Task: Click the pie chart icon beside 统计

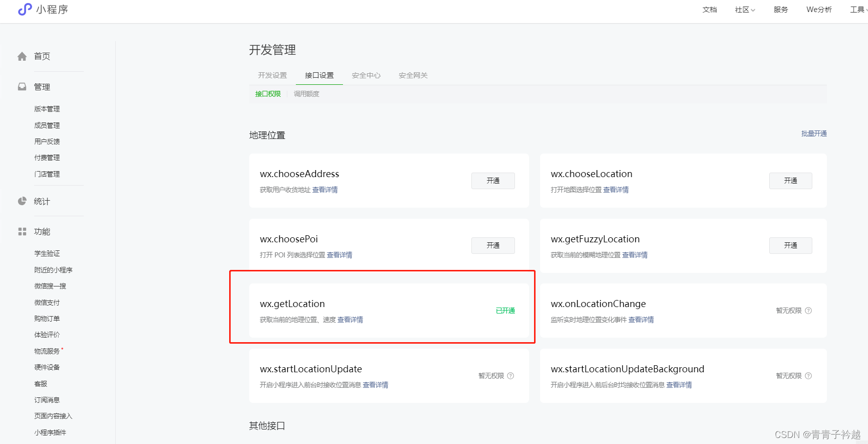Action: 22,201
